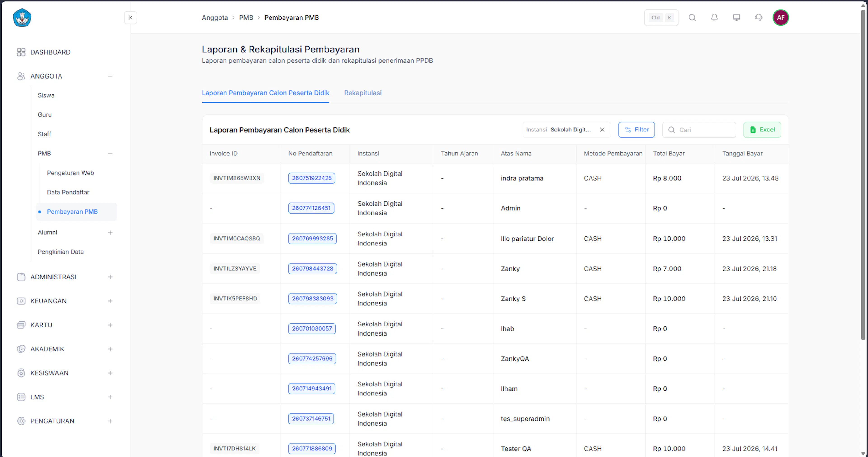Click the monitor display icon
868x457 pixels.
point(737,18)
